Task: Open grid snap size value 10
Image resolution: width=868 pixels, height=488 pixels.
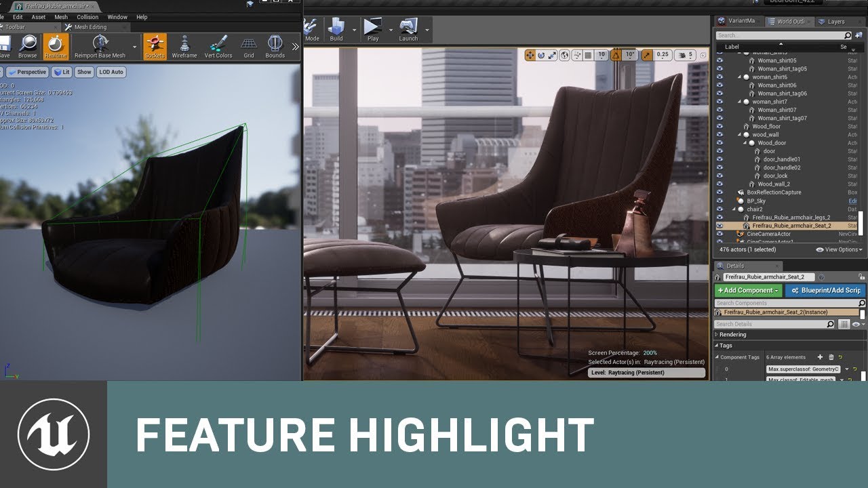Action: 601,55
